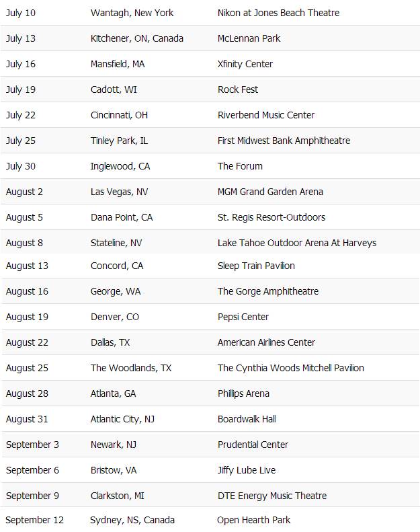Image resolution: width=420 pixels, height=532 pixels.
Task: Click Lake Tahoe Outdoor Arena At Harveys
Action: tap(296, 243)
